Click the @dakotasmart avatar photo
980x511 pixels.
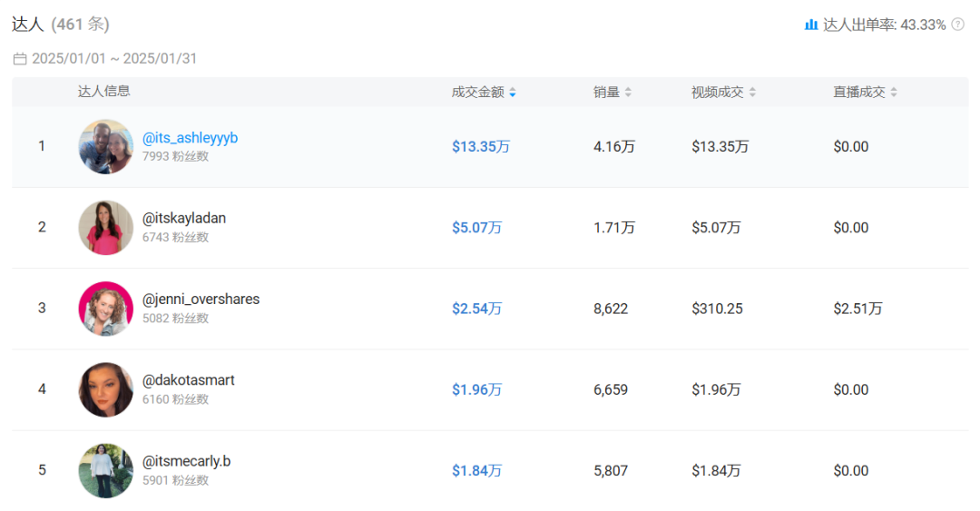[x=106, y=389]
